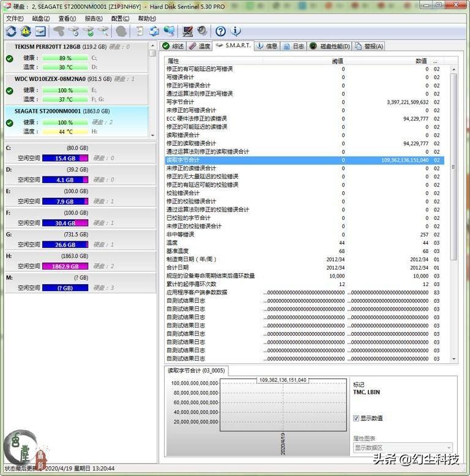Click down arrow of SMART table scrollbar
470x476 pixels.
[454, 359]
